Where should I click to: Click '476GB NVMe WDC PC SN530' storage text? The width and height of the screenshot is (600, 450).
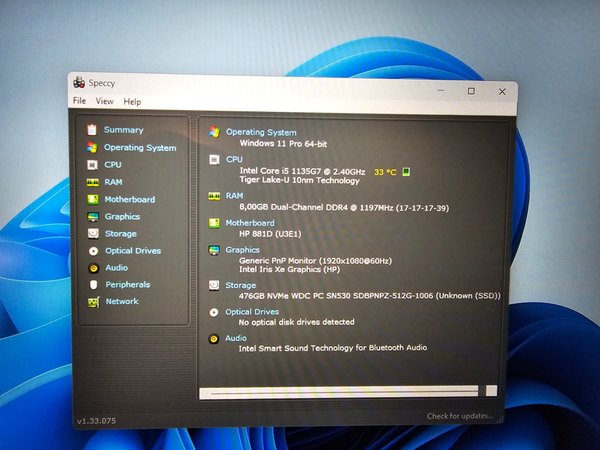pyautogui.click(x=370, y=296)
